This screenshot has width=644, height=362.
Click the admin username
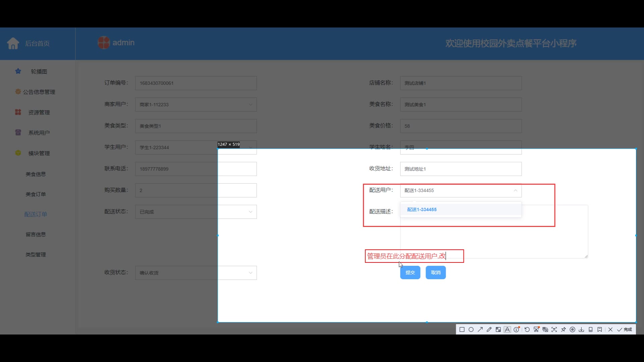tap(123, 43)
